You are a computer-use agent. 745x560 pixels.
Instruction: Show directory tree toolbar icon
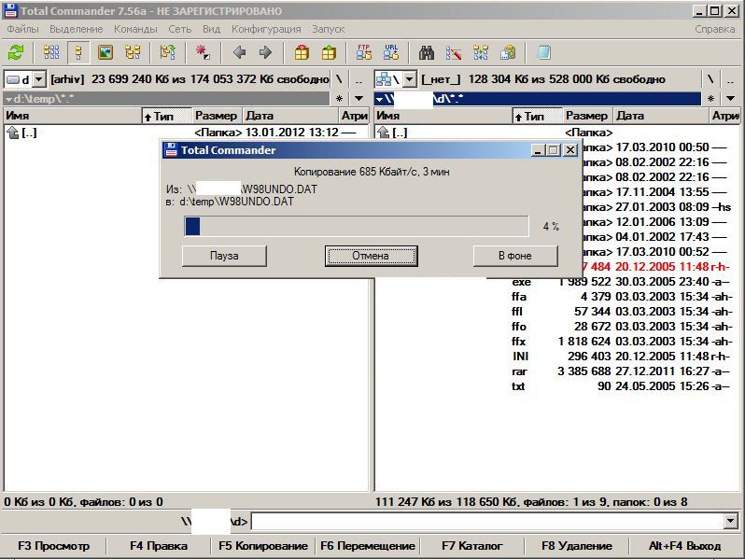pyautogui.click(x=133, y=52)
